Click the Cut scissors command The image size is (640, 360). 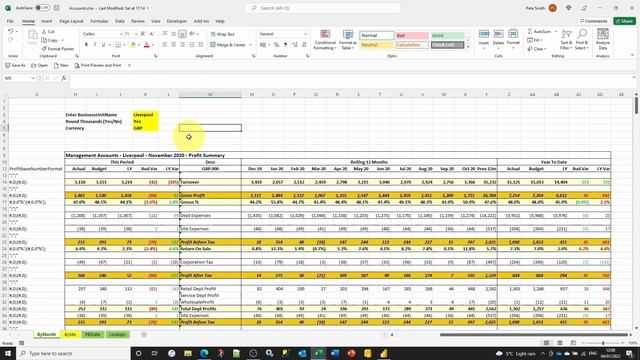point(48,31)
